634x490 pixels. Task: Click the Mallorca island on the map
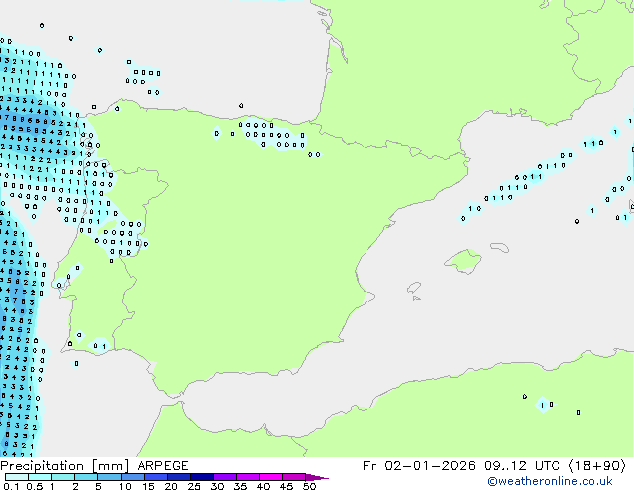[463, 261]
